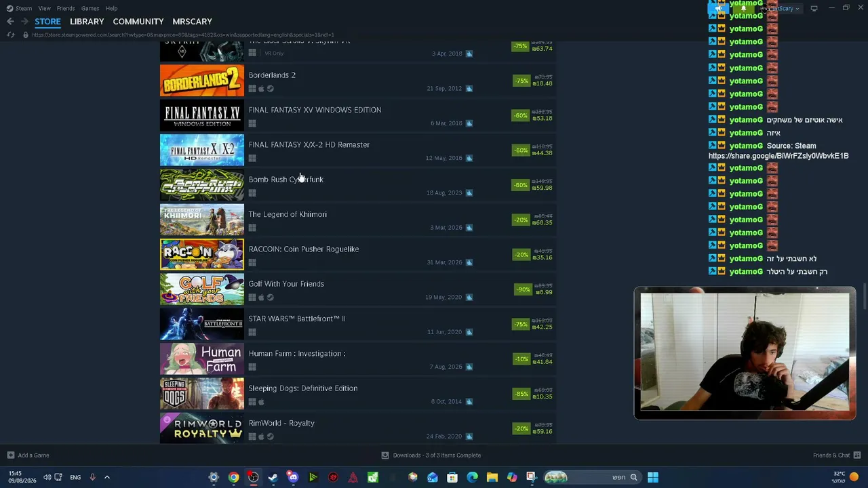Click the volume speaker icon in system tray
Screen dimensions: 868x488
[47, 477]
